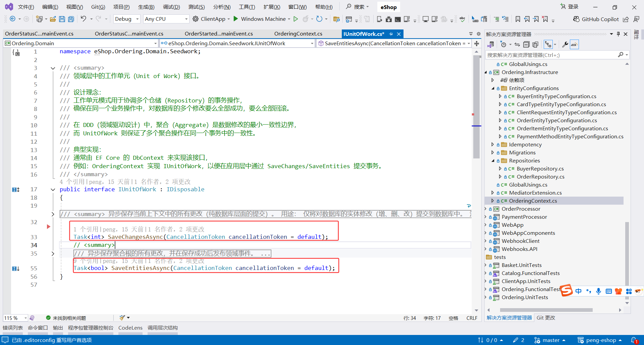Undo the last edit using the toolbar
The width and height of the screenshot is (644, 345).
click(84, 19)
